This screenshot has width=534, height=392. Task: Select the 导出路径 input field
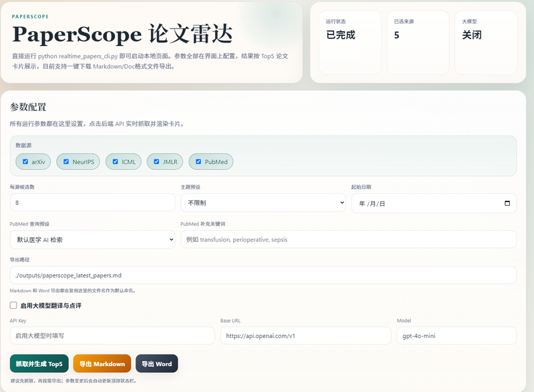[x=263, y=275]
